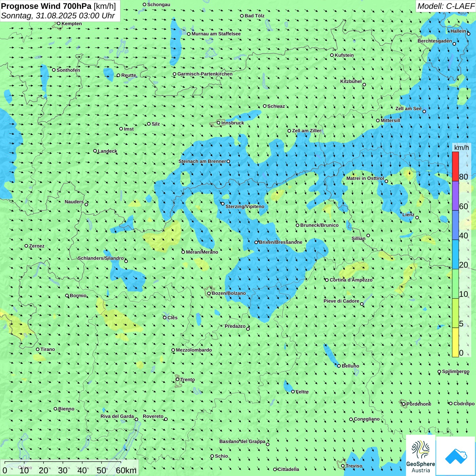Image resolution: width=476 pixels, height=476 pixels.
Task: Click the Meran/Merano city label
Action: pyautogui.click(x=202, y=252)
